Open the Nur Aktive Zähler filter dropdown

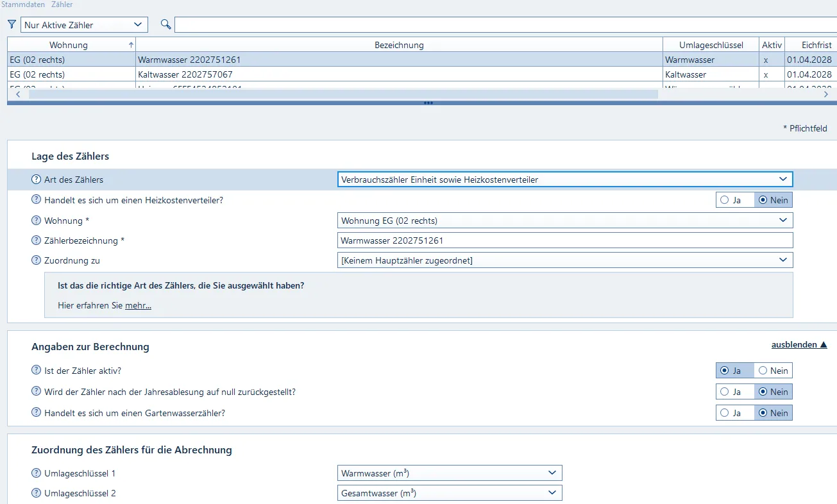pos(84,25)
